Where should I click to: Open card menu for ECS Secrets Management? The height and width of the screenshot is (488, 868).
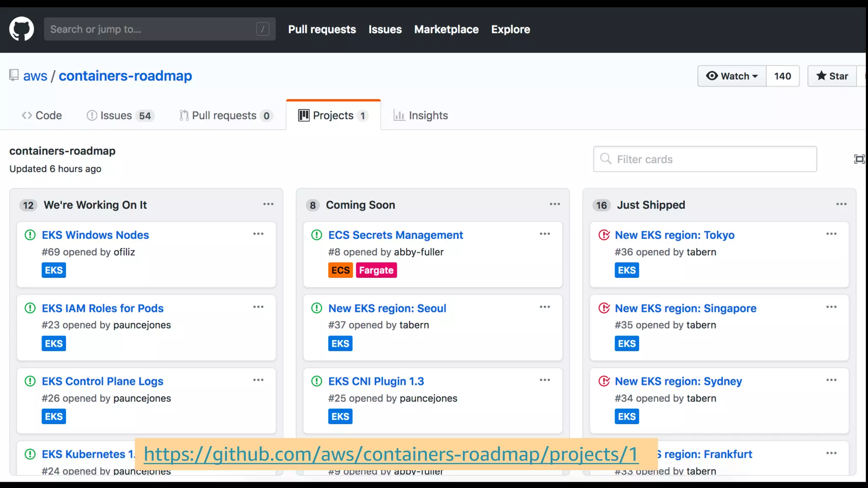[x=545, y=234]
